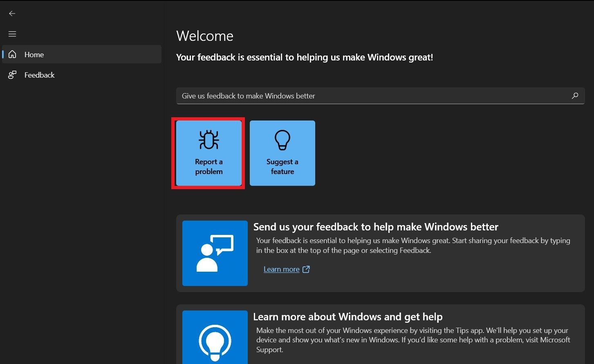Select 'Learn more about Windows and get help' heading
This screenshot has width=594, height=364.
click(x=347, y=317)
